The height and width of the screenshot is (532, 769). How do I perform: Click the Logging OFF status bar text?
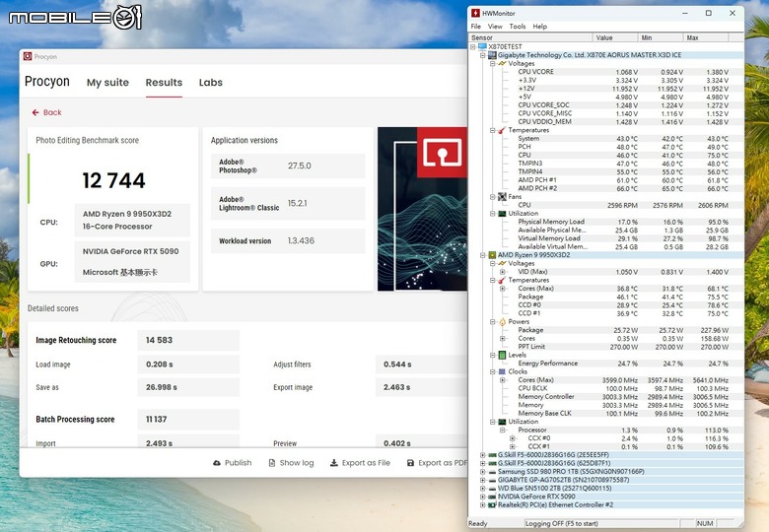(562, 524)
